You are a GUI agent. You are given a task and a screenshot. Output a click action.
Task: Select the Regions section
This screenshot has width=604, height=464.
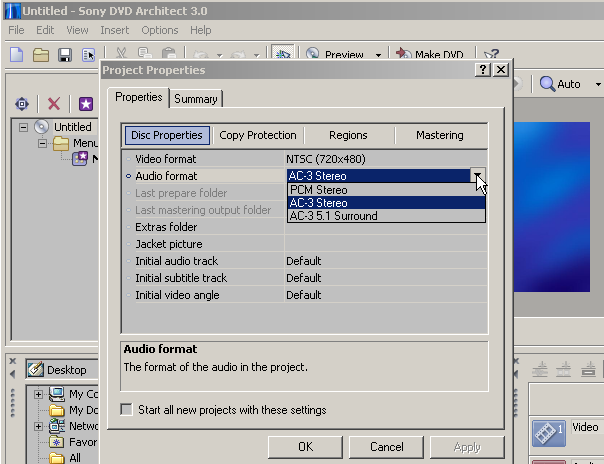coord(348,135)
